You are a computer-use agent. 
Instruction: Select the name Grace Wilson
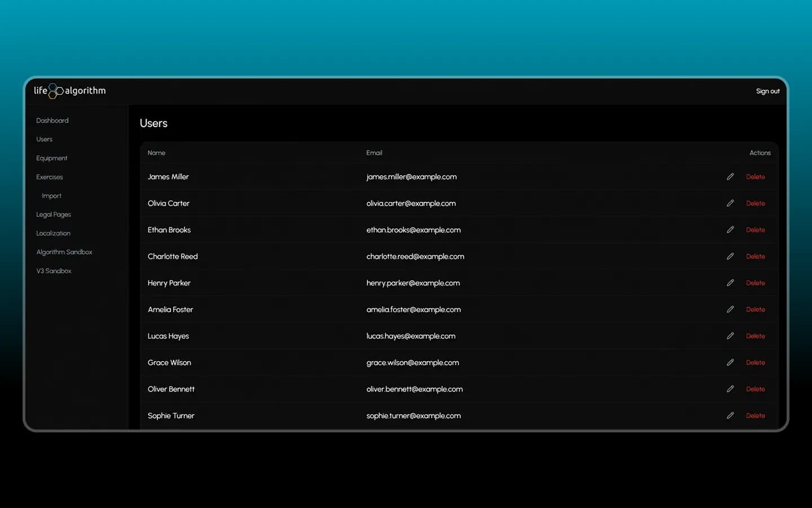pyautogui.click(x=169, y=362)
